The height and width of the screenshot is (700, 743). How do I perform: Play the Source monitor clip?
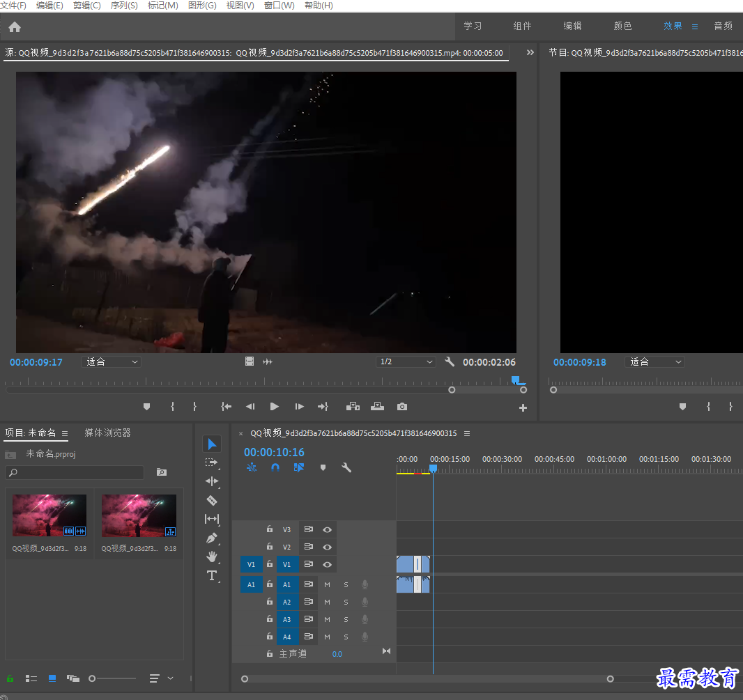point(274,407)
